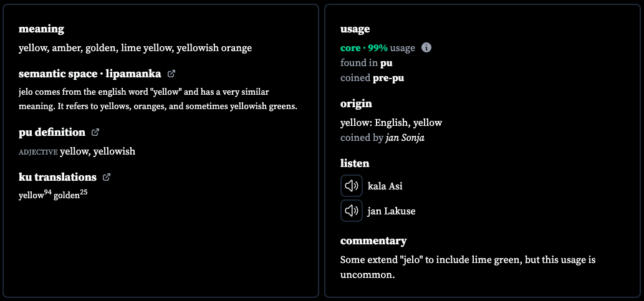Select the golden ku translation word
Image resolution: width=644 pixels, height=301 pixels.
pos(70,194)
